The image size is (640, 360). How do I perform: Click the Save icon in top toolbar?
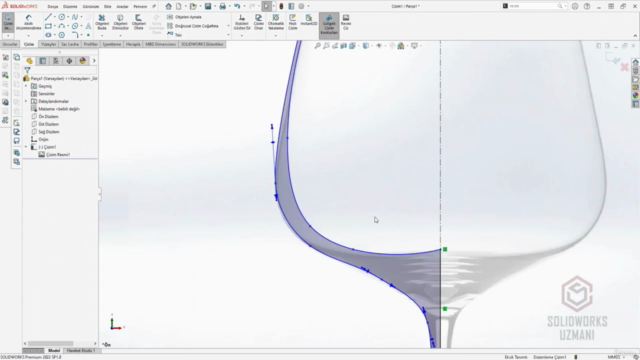[x=208, y=6]
